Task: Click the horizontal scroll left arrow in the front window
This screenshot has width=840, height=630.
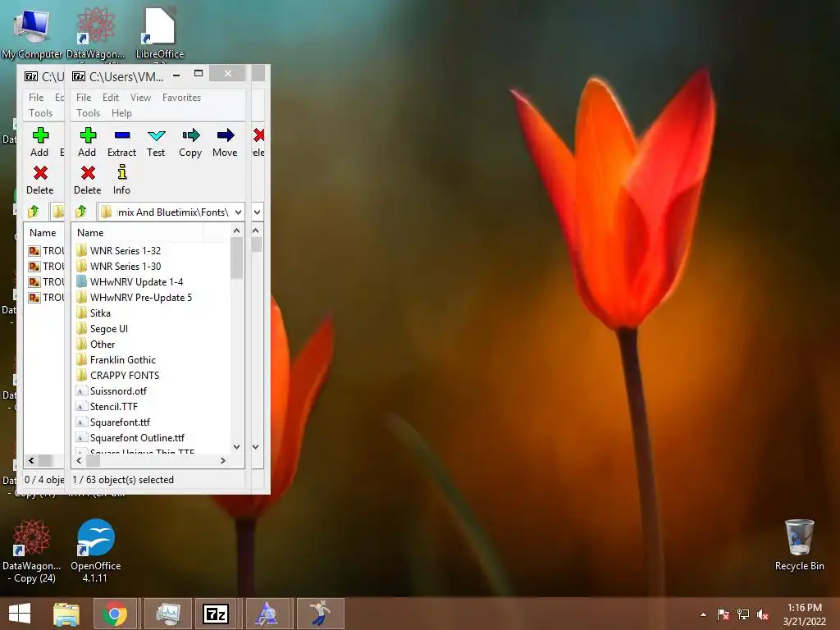Action: (80, 460)
